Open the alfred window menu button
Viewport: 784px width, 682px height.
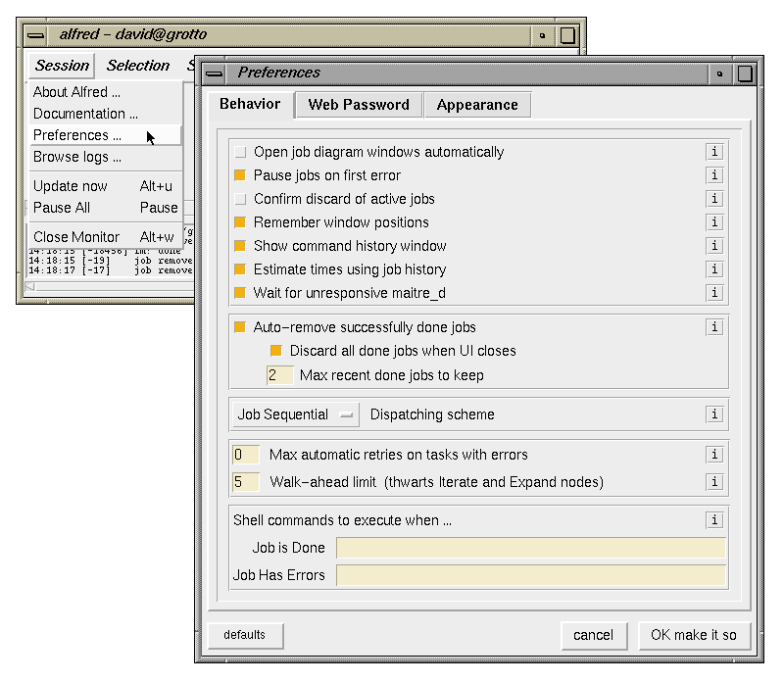point(35,35)
